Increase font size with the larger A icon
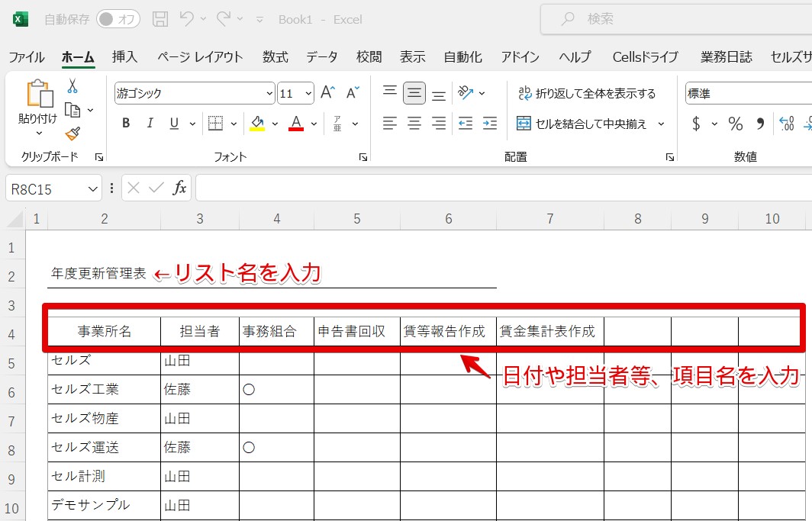The width and height of the screenshot is (812, 521). pos(328,92)
